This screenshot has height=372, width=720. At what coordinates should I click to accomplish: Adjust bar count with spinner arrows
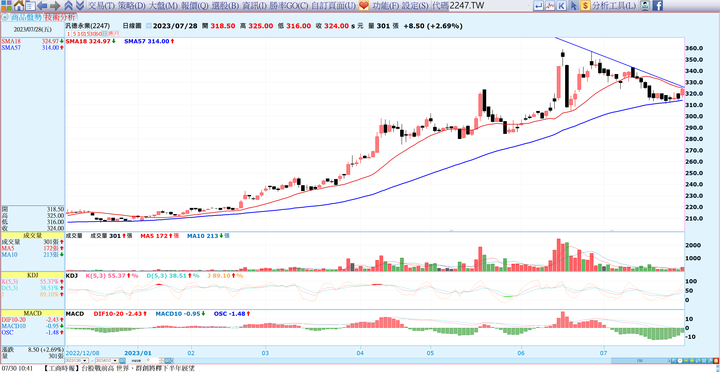click(162, 361)
